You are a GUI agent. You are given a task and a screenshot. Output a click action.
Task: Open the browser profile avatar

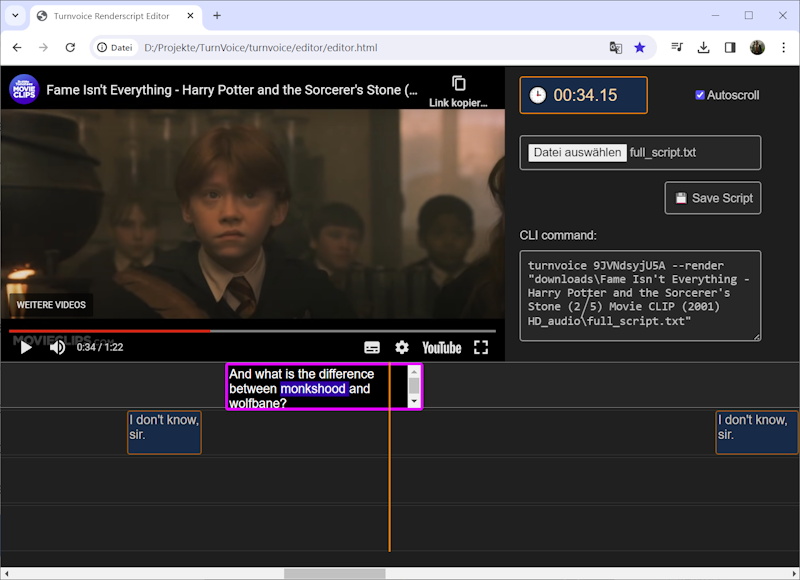click(x=757, y=47)
